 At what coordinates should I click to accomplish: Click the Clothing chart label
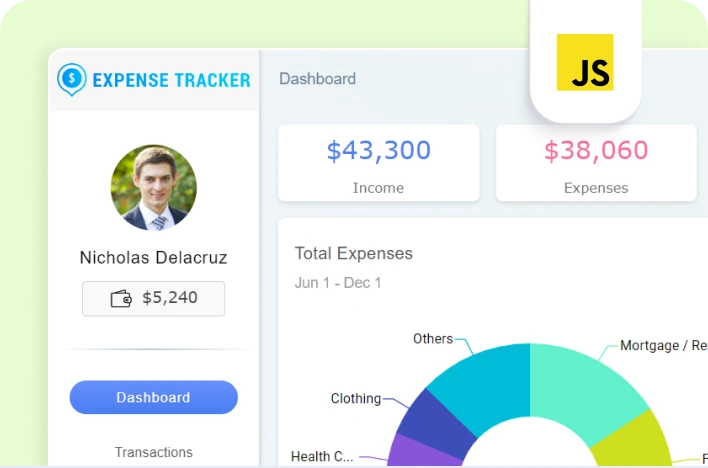pos(356,399)
